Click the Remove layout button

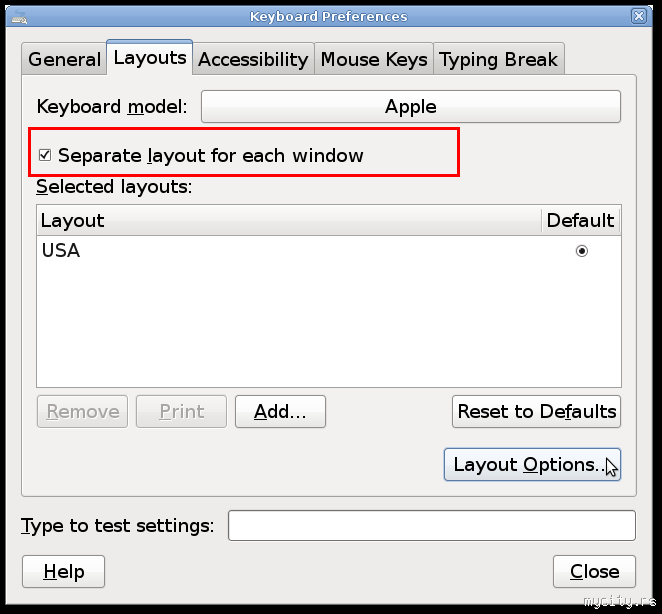[x=82, y=411]
